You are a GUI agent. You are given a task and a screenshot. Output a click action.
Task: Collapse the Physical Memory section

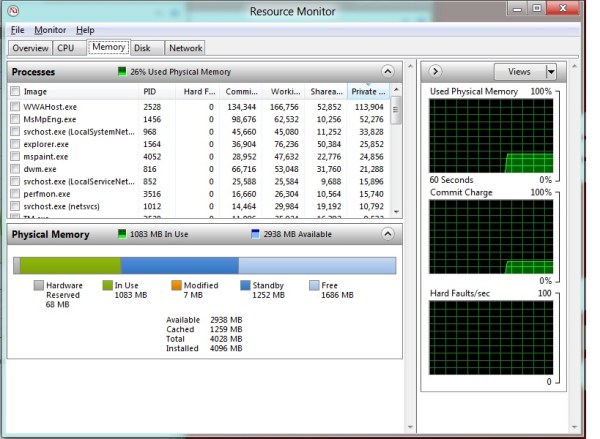(387, 234)
